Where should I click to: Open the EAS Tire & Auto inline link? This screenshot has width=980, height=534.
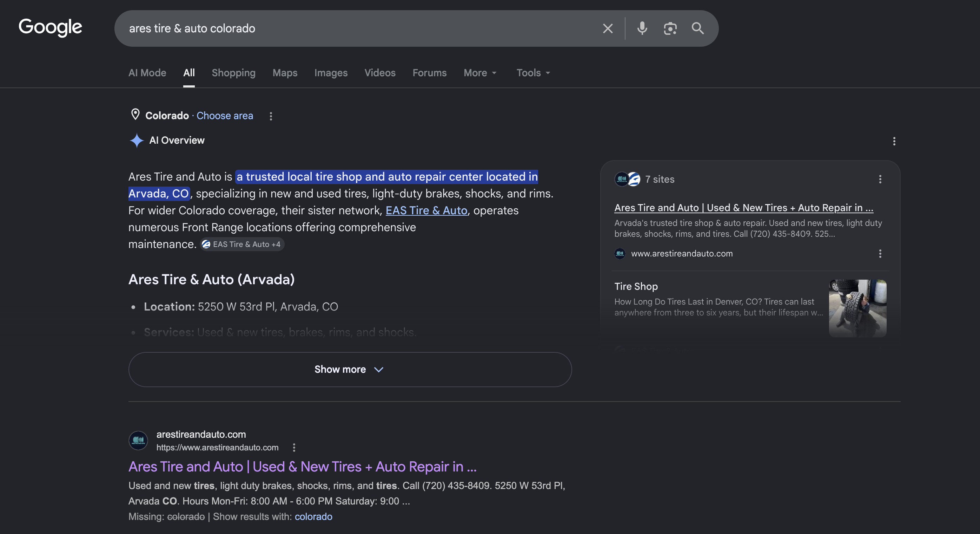click(426, 211)
